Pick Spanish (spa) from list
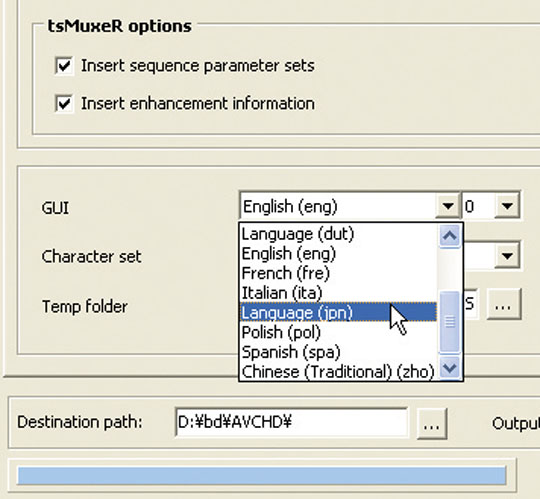The height and width of the screenshot is (499, 540). 339,352
